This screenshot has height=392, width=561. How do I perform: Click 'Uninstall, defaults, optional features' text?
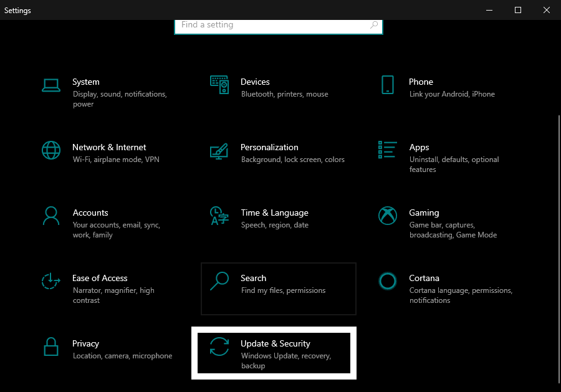[454, 165]
